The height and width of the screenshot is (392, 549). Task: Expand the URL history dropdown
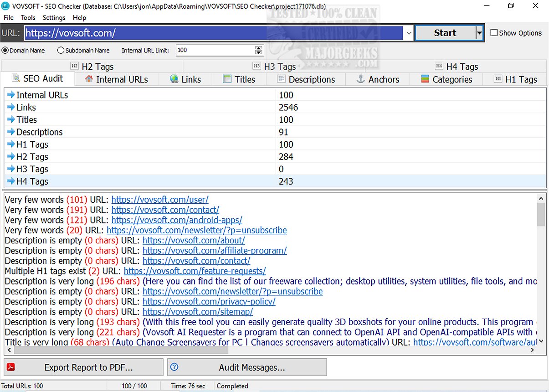coord(409,33)
